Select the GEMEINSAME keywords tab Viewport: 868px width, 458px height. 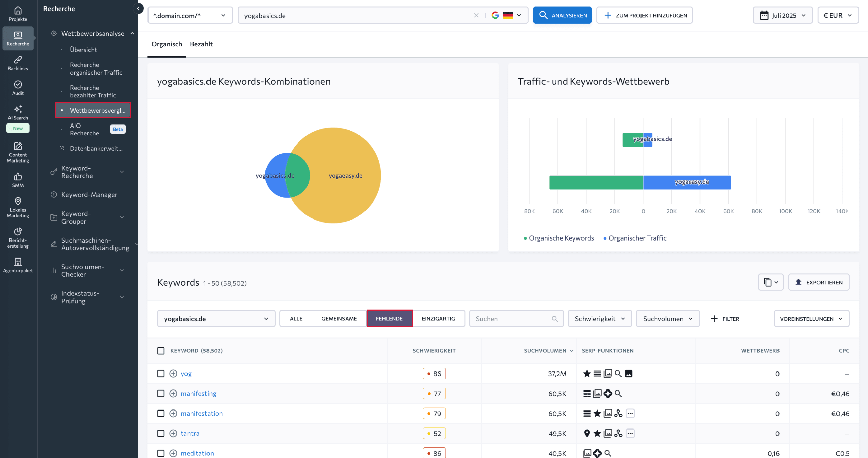coord(339,319)
